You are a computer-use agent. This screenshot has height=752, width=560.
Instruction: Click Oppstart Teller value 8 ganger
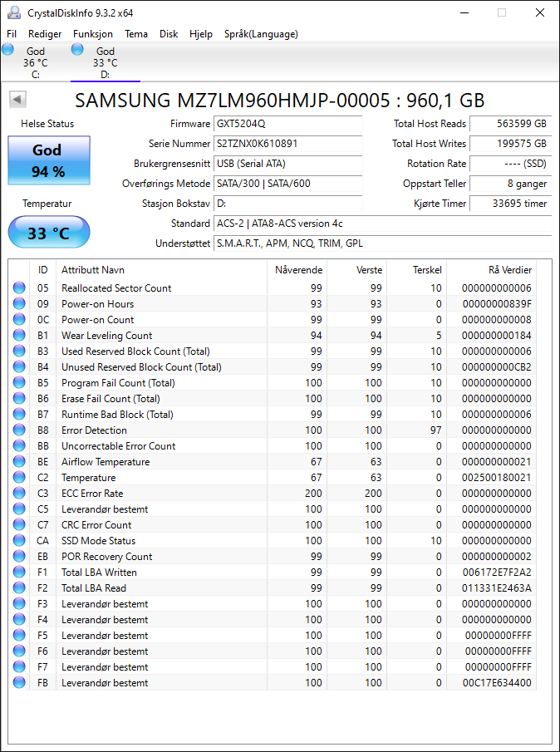pyautogui.click(x=511, y=183)
